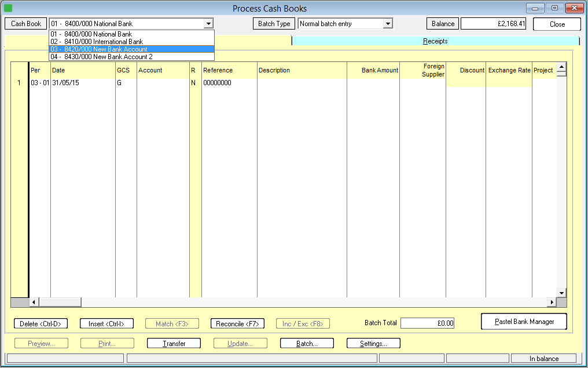Click the Inc / Exc <F8> button
Screen dimensions: 588x368
tap(303, 324)
